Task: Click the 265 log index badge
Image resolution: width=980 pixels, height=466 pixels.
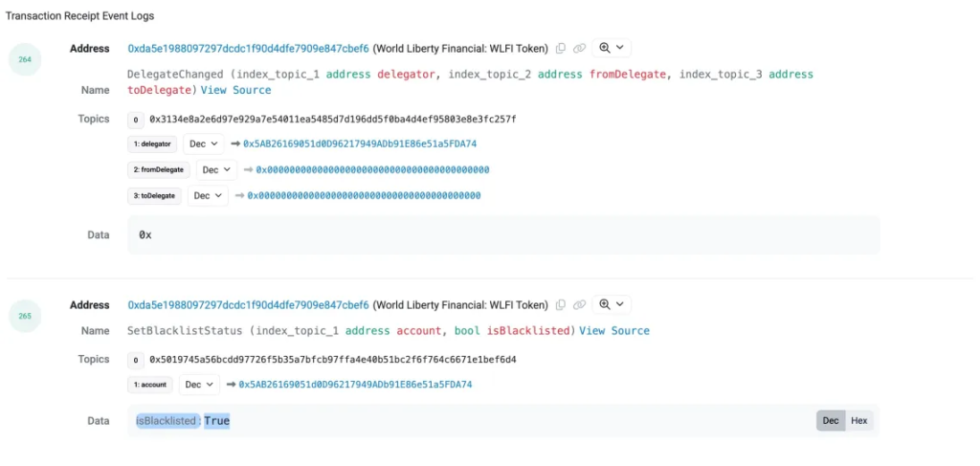Action: [x=25, y=316]
